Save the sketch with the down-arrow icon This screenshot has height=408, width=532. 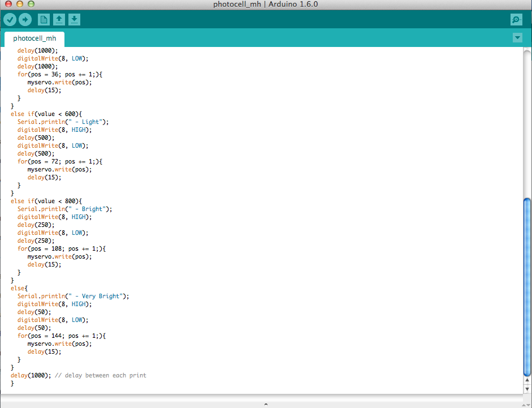(74, 20)
